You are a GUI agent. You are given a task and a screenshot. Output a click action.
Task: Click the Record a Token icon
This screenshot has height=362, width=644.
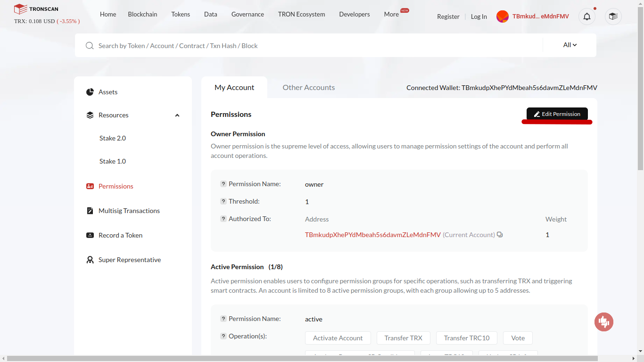90,235
